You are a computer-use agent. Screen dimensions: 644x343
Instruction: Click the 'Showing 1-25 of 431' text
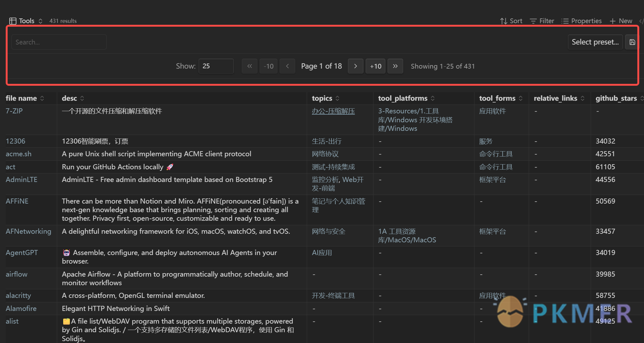[x=443, y=66]
